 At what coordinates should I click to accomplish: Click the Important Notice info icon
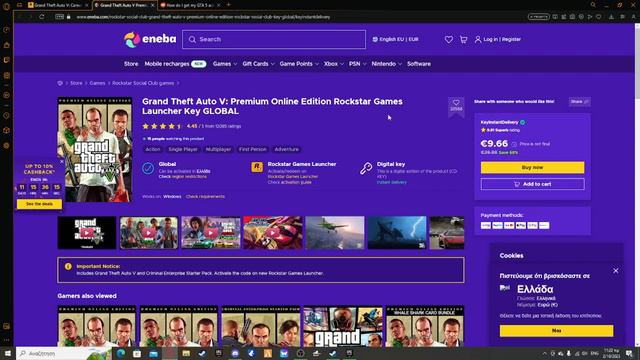tap(68, 267)
